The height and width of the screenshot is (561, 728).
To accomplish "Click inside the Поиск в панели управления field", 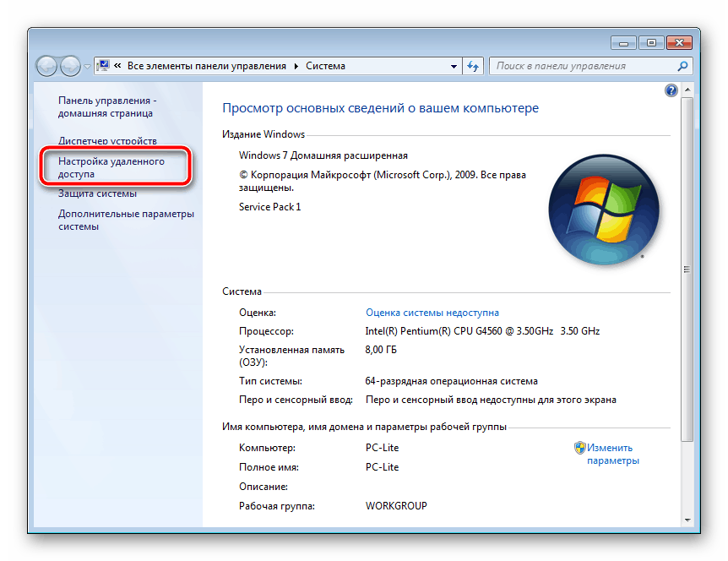I will click(x=583, y=65).
